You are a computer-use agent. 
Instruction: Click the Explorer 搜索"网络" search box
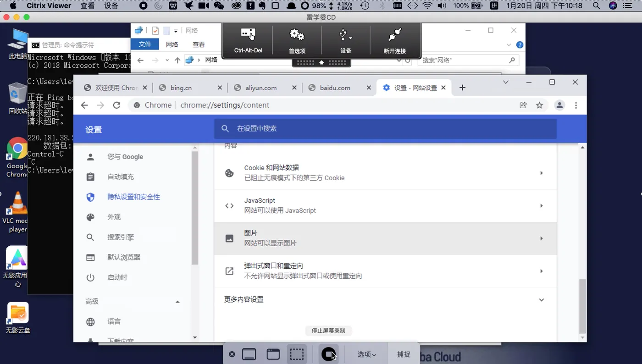coord(468,60)
